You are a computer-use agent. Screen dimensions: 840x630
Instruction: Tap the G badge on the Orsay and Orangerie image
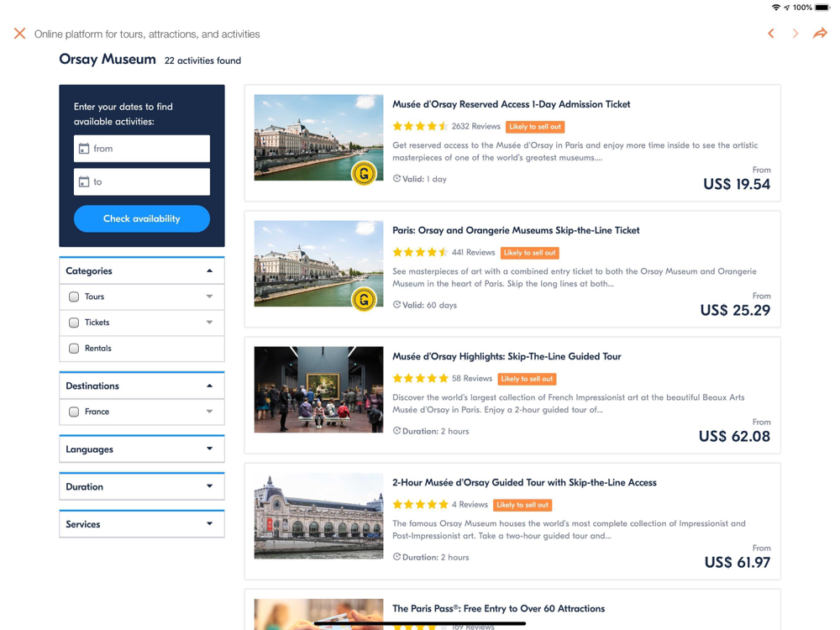364,300
